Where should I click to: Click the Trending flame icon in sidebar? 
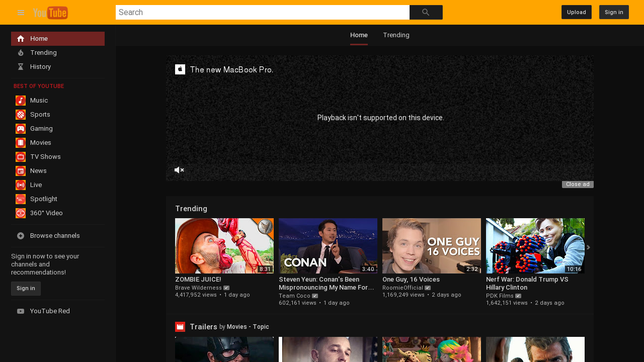[21, 53]
